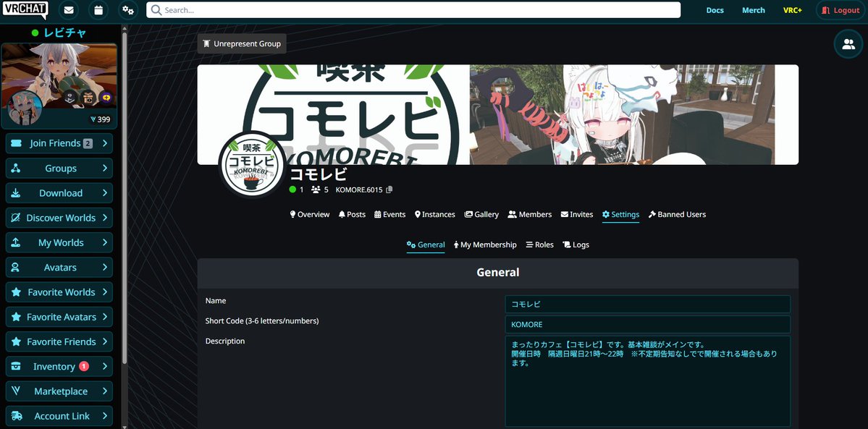Click the レビチャ username status text
Viewport: 868px width, 429px height.
coord(64,33)
